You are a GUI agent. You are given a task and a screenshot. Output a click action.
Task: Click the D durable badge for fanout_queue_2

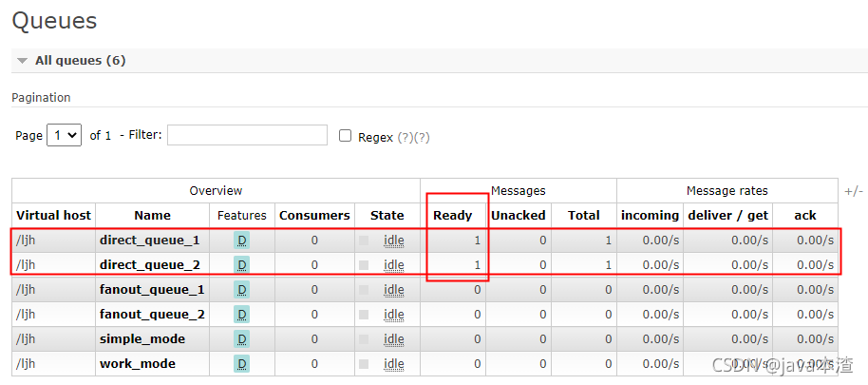pos(241,314)
